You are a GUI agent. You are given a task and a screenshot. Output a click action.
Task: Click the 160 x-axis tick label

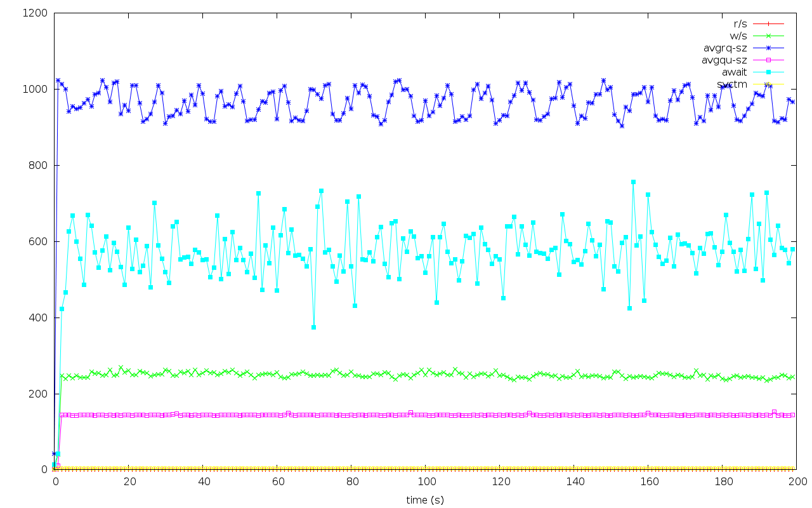coord(648,482)
